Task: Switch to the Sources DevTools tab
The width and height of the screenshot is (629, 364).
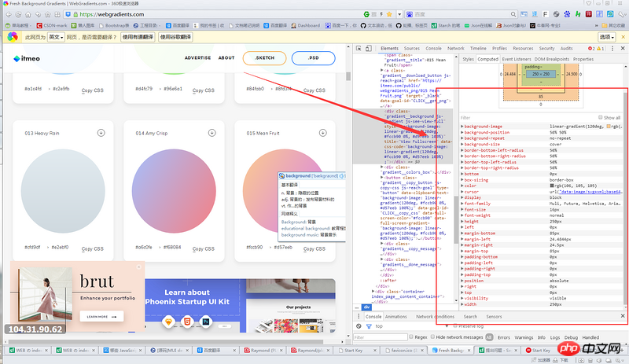Action: 411,48
